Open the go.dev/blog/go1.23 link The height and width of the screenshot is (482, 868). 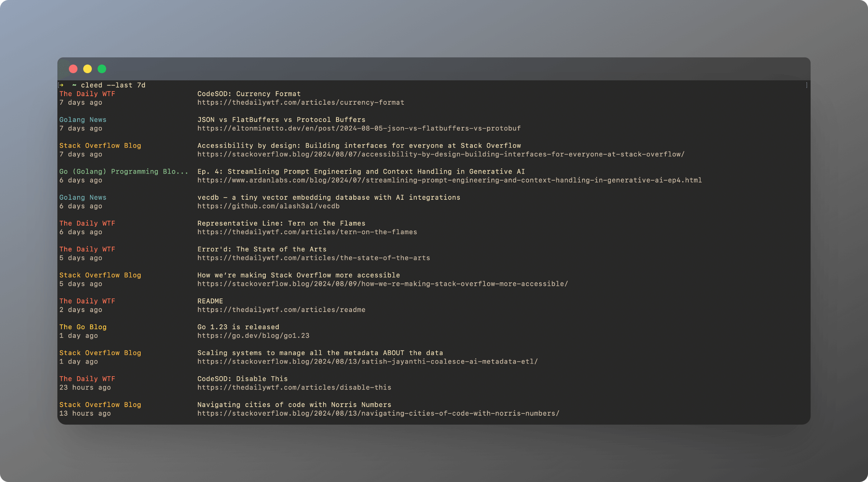[253, 336]
